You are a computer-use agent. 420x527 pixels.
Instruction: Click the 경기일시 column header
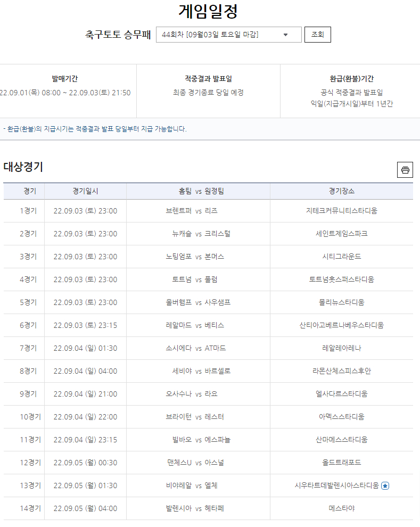tap(85, 191)
